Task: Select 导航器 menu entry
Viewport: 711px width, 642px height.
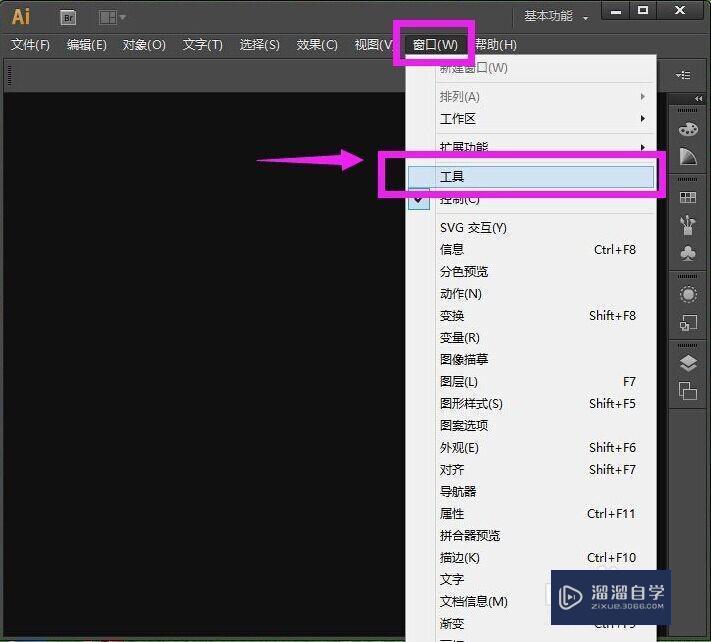Action: tap(531, 491)
